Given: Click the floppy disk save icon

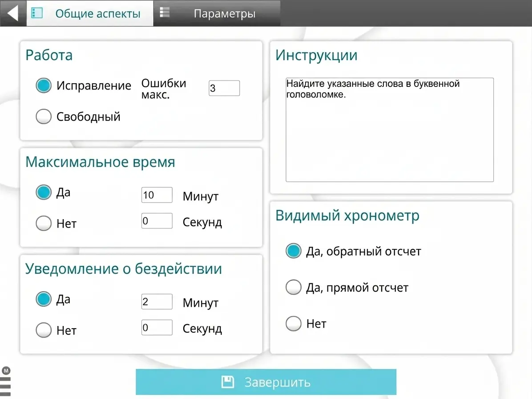Looking at the screenshot, I should (x=228, y=382).
